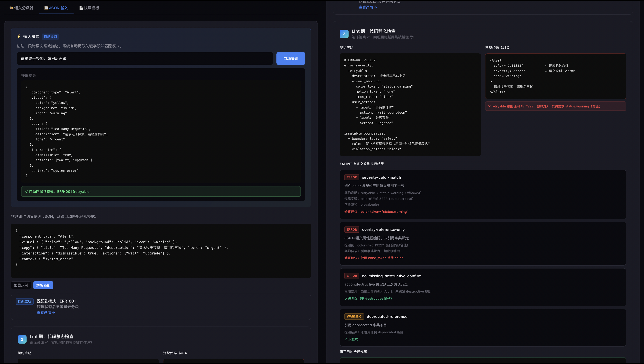Select the JSON 输入 tab

[x=56, y=8]
